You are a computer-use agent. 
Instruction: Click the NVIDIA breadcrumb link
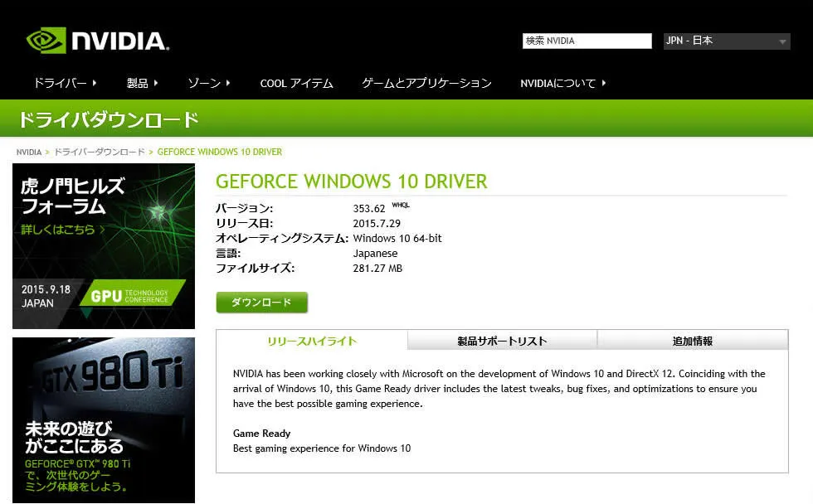tap(28, 152)
